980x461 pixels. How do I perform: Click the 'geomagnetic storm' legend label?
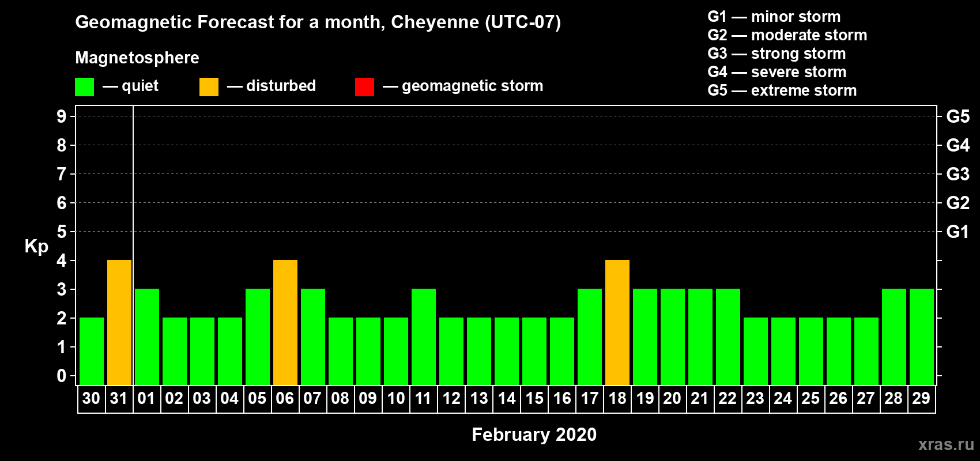473,86
